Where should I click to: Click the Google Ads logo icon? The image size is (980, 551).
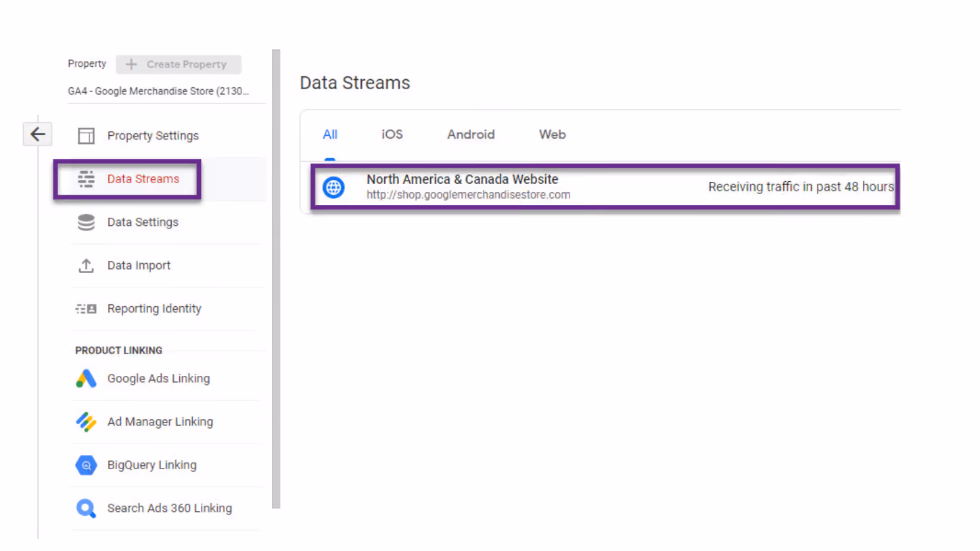86,379
